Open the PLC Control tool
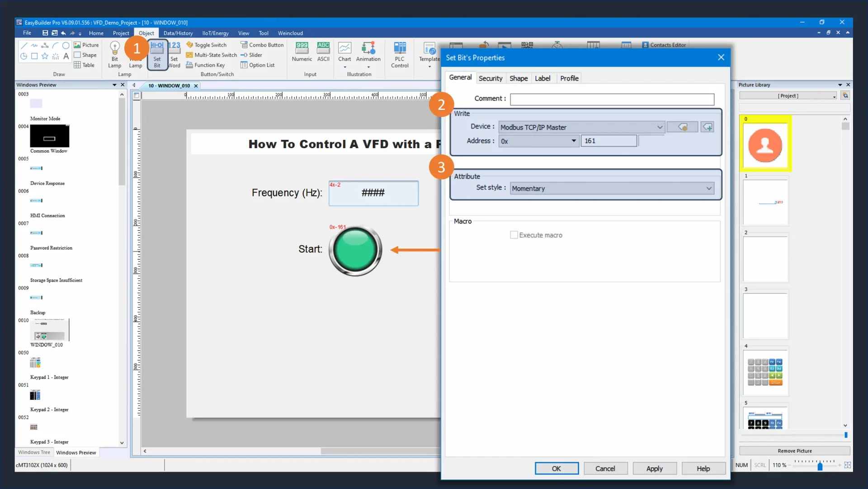 coord(400,54)
